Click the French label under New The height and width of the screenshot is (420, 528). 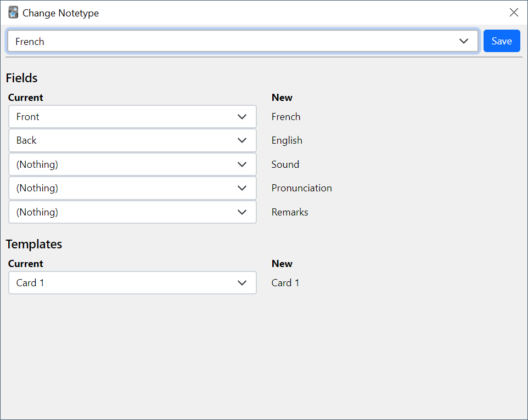pyautogui.click(x=286, y=116)
